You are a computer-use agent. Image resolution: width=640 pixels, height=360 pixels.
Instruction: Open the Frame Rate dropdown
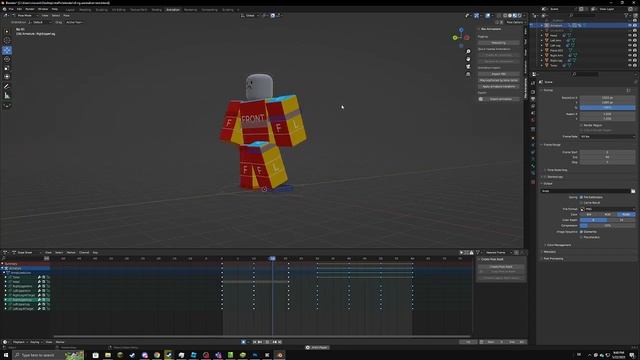[x=608, y=136]
